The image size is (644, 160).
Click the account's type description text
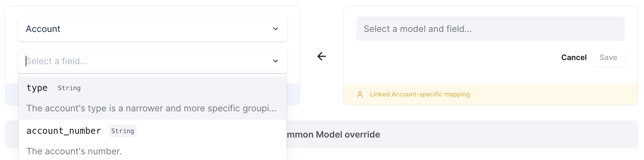(x=151, y=108)
